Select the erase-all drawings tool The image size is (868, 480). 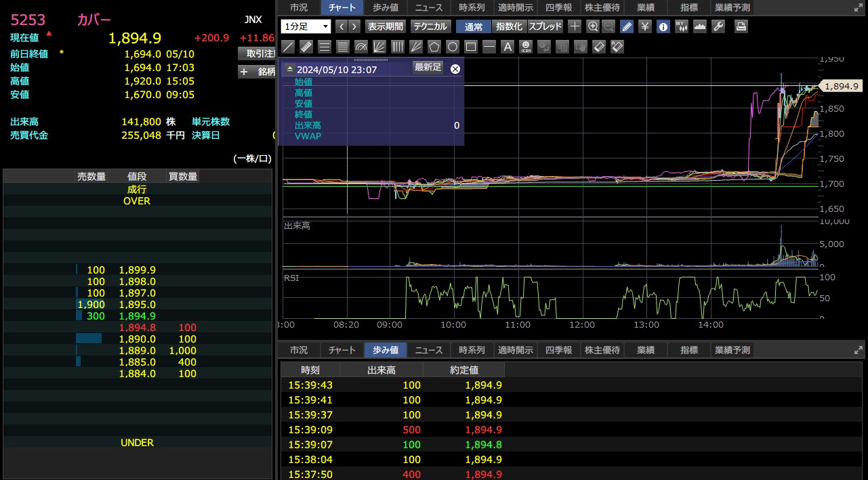[617, 47]
